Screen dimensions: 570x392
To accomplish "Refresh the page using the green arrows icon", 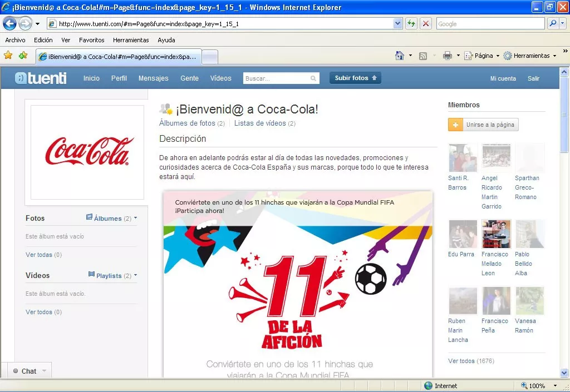I will click(x=411, y=23).
